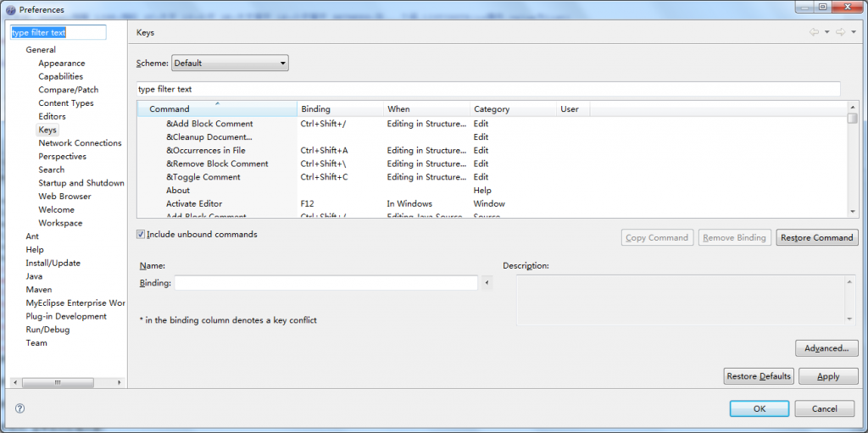
Task: Click the back navigation arrow icon
Action: point(814,32)
